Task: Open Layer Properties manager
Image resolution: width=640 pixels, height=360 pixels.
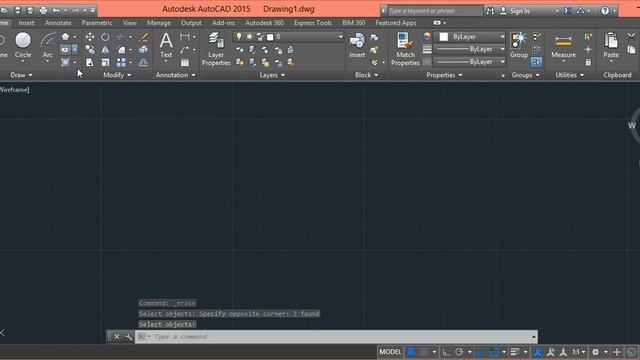Action: coord(216,49)
